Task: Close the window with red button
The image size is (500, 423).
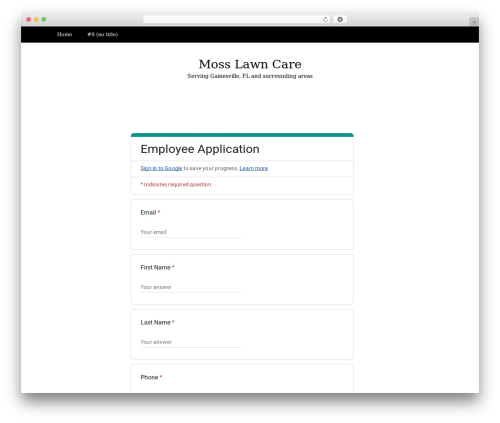Action: tap(29, 19)
